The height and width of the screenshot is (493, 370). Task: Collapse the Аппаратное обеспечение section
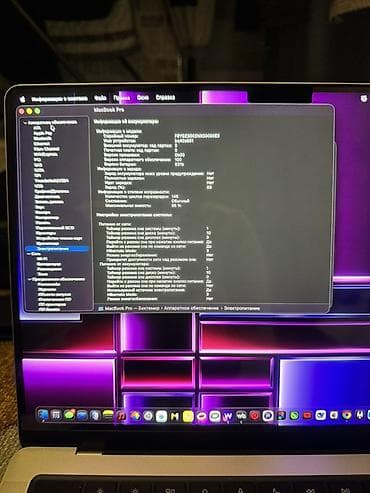(x=25, y=123)
